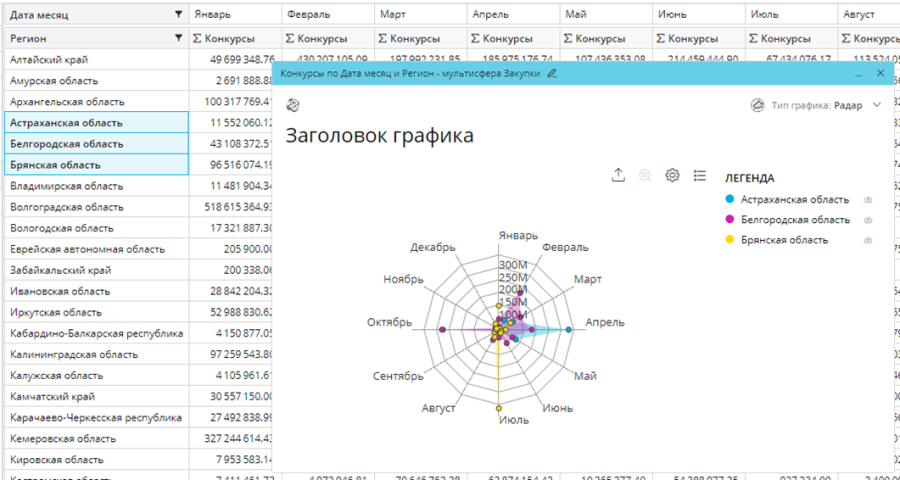Click the yellow Июль data point on the radar
The width and height of the screenshot is (900, 480).
coord(498,406)
